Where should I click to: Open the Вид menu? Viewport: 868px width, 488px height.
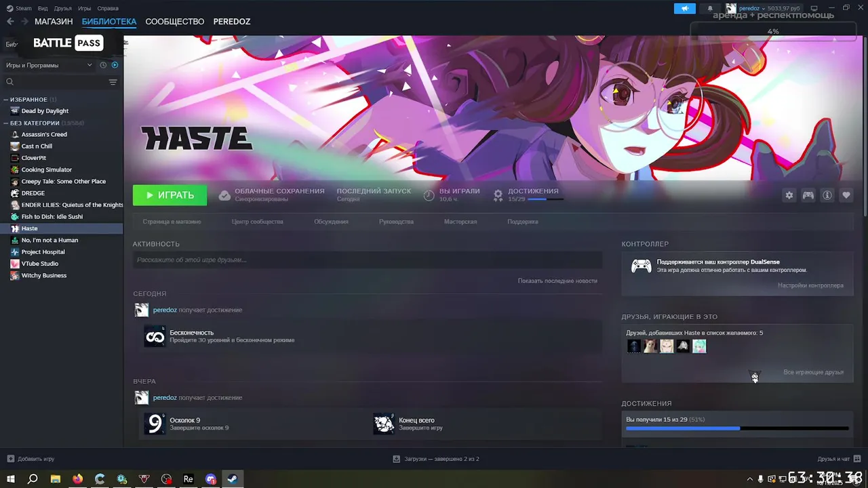pyautogui.click(x=43, y=8)
